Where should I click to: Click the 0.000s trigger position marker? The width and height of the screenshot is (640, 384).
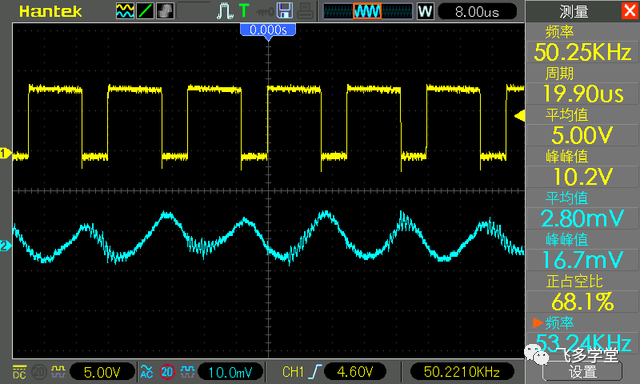[268, 30]
